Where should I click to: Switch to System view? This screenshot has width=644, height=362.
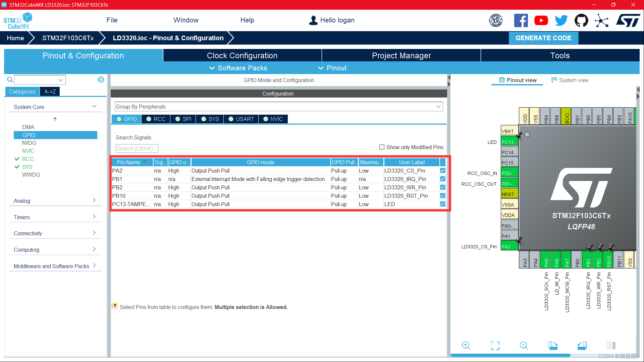pyautogui.click(x=570, y=80)
